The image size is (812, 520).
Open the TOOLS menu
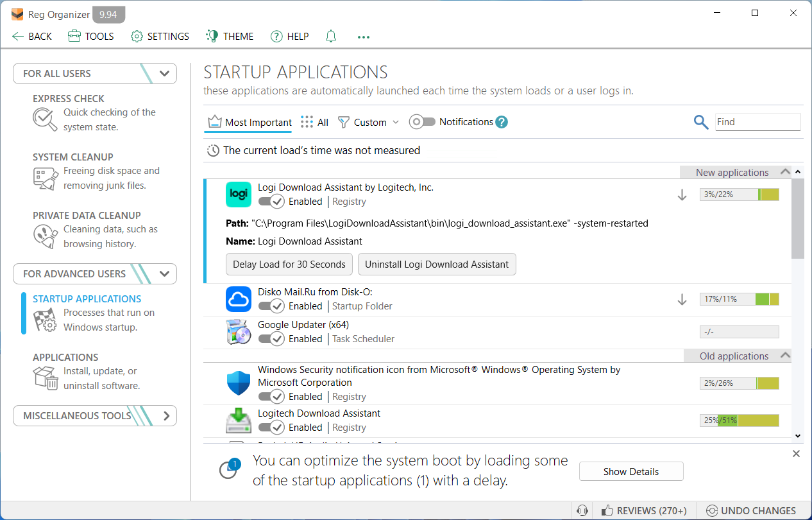[x=91, y=37]
